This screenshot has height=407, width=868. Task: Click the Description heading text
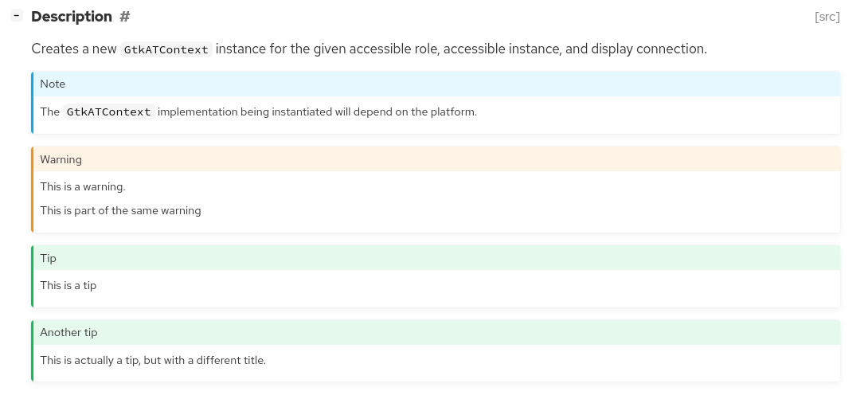tap(72, 17)
